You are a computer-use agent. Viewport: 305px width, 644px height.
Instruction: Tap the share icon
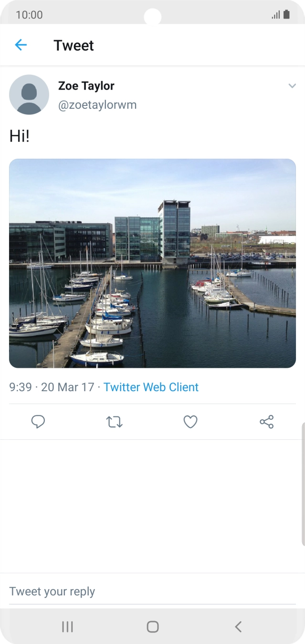[266, 422]
